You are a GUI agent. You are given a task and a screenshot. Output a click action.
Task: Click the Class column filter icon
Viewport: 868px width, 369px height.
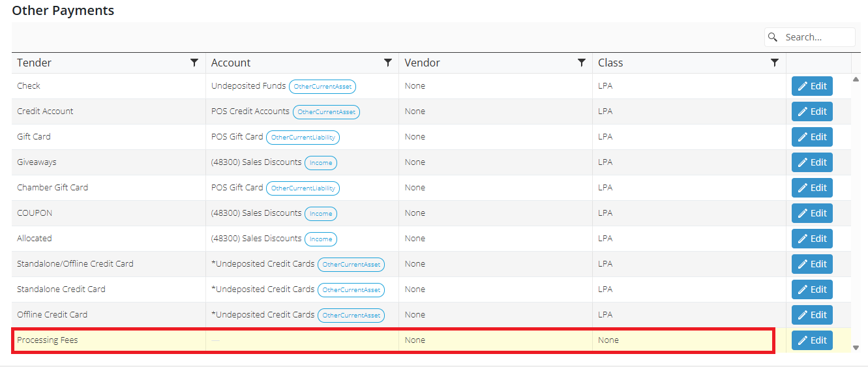[x=775, y=63]
